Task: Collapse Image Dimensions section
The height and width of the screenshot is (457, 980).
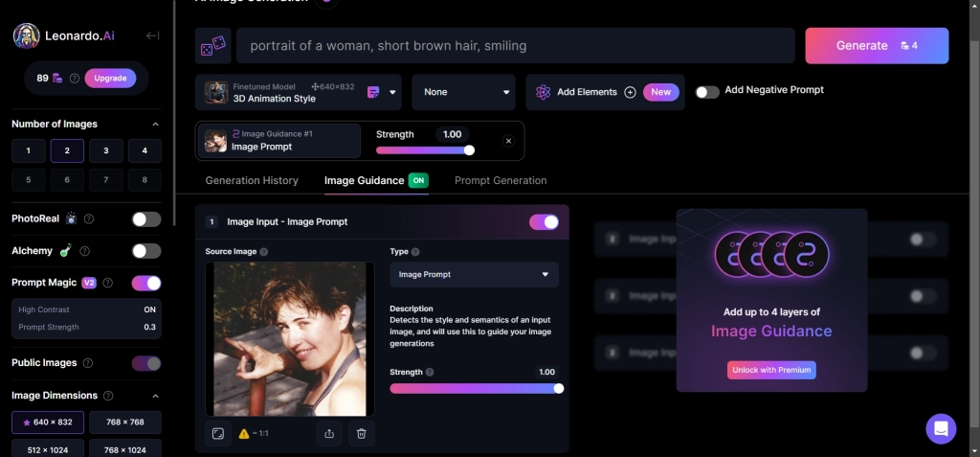Action: click(x=156, y=396)
